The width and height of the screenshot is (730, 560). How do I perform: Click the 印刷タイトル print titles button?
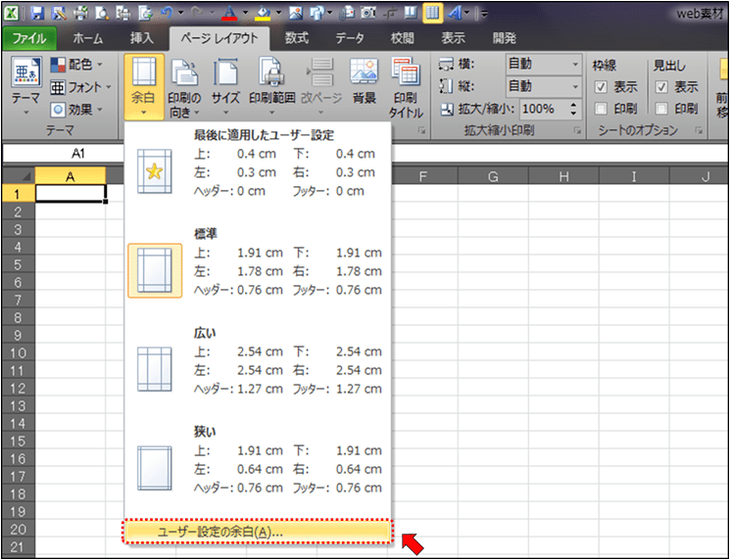pyautogui.click(x=406, y=86)
